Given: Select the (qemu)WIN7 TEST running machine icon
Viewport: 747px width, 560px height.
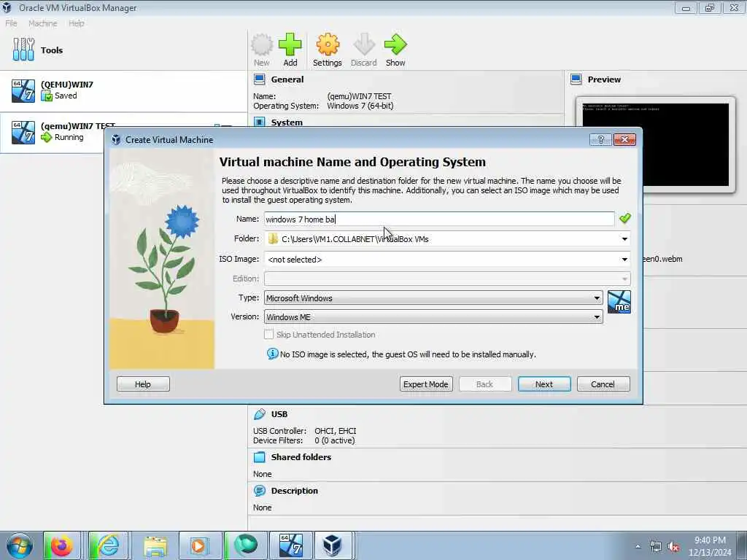Looking at the screenshot, I should [x=23, y=132].
